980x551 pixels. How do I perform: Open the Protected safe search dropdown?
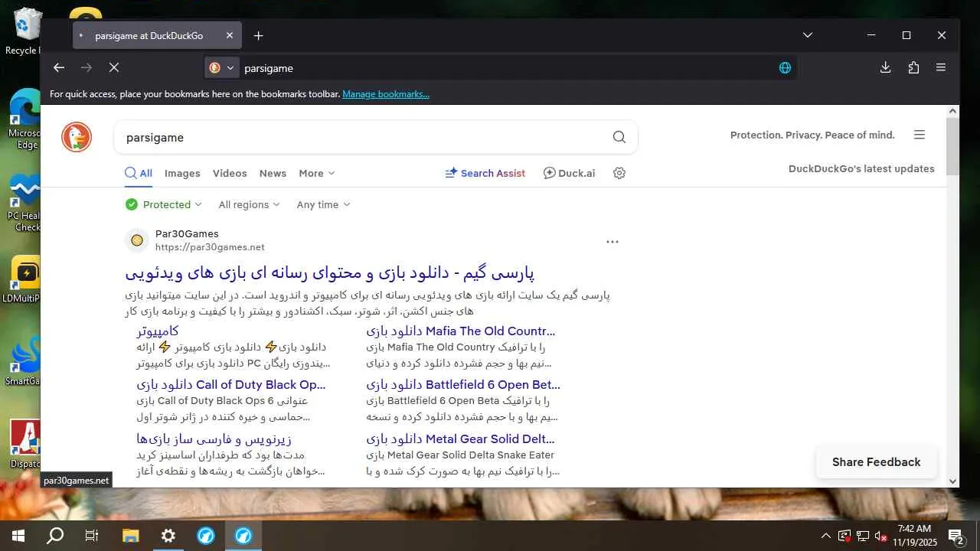coord(164,204)
